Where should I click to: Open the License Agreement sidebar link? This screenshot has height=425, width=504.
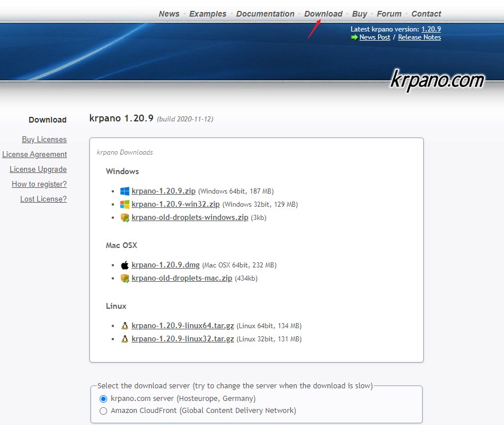pos(34,155)
